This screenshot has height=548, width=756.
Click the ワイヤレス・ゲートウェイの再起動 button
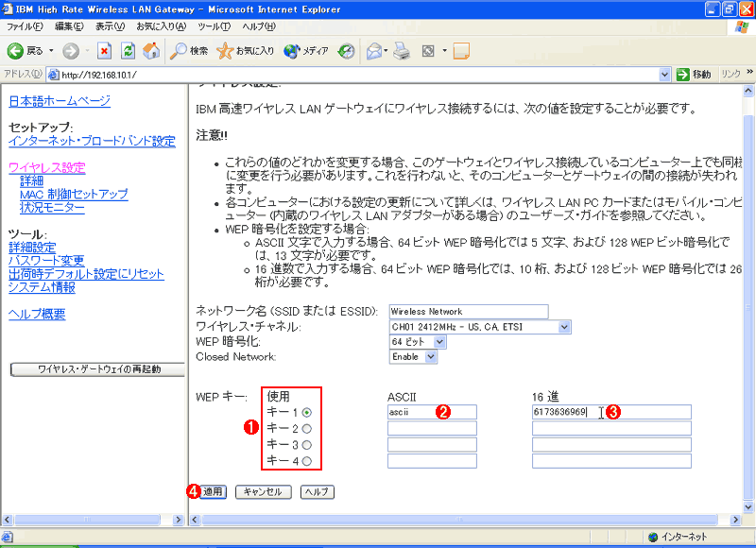pos(98,369)
